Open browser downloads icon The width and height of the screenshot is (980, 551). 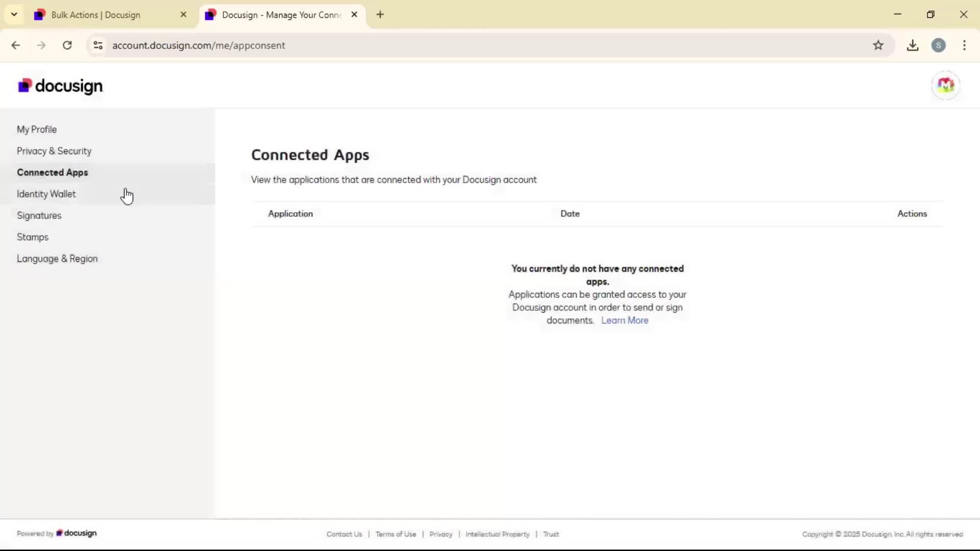[913, 45]
